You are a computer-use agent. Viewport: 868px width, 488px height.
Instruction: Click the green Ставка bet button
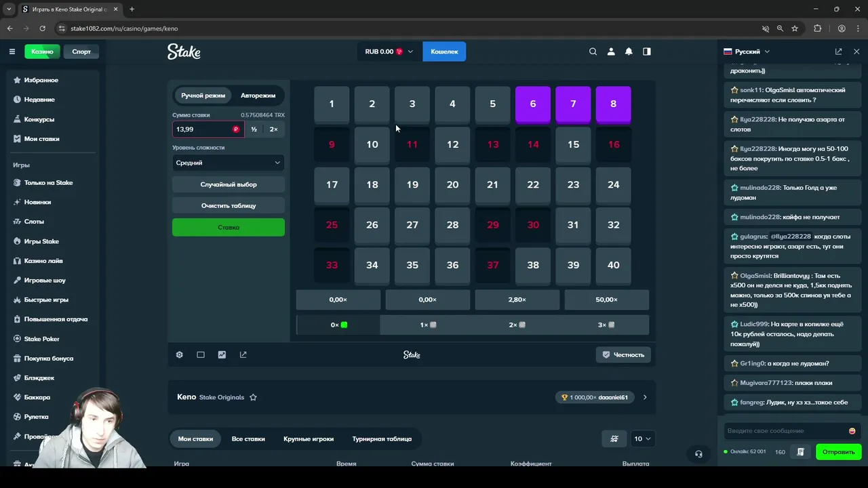[229, 227]
